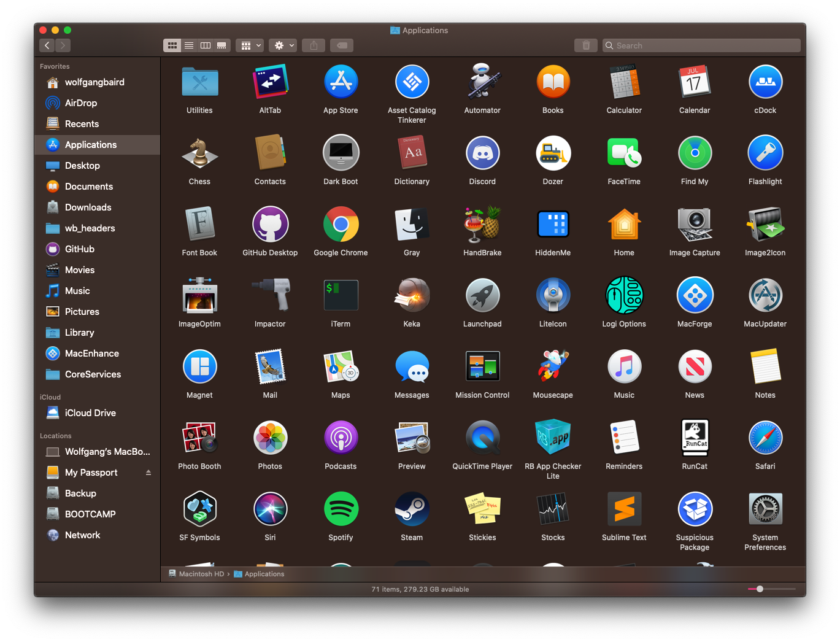This screenshot has width=840, height=642.
Task: Open the Downloads sidebar folder
Action: coord(97,207)
